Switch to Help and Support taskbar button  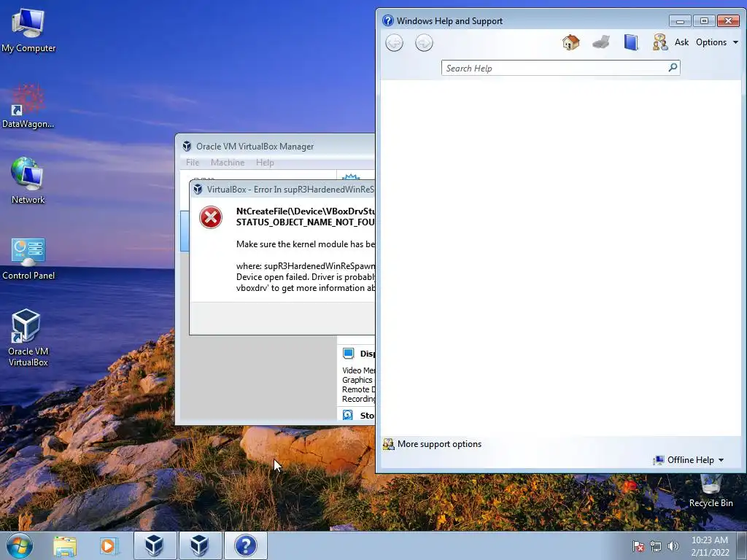(245, 545)
